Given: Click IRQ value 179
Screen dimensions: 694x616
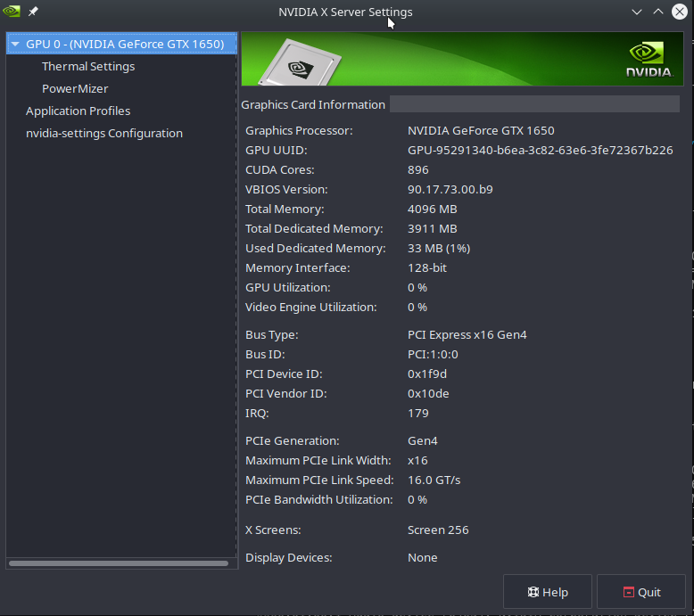Looking at the screenshot, I should click(417, 413).
